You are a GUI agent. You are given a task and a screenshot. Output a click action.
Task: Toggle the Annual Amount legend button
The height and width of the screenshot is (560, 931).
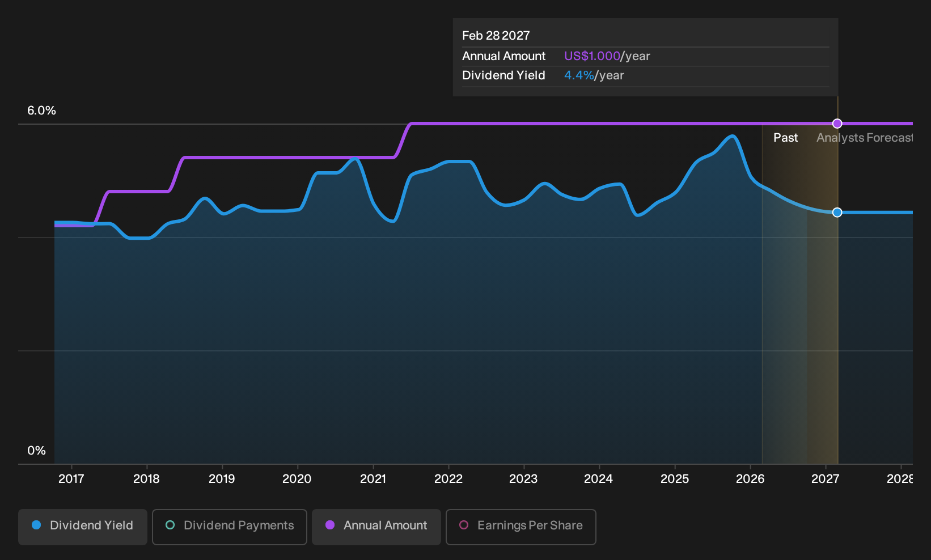376,527
